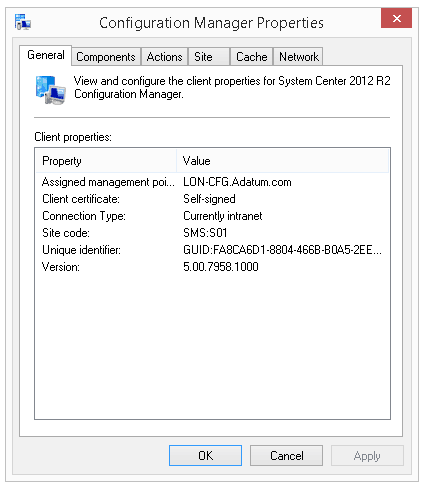Sort by the Property column header

106,161
